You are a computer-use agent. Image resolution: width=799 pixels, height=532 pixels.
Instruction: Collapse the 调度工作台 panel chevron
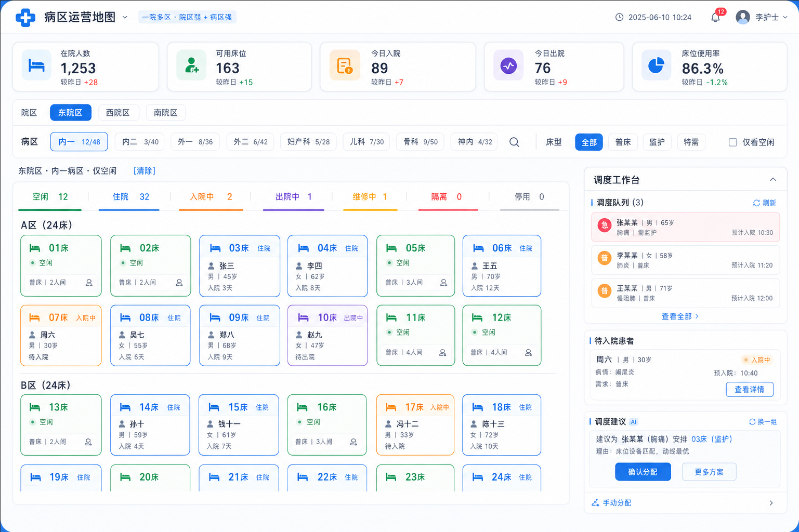click(773, 180)
